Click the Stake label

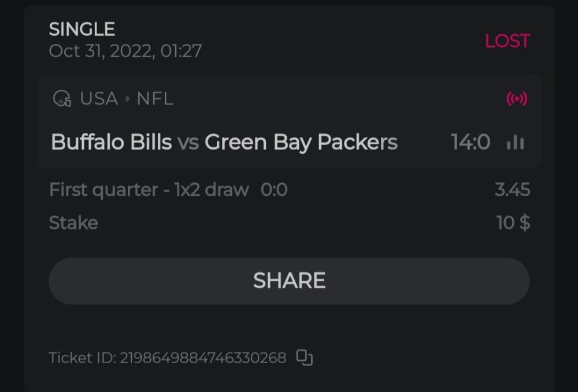[x=73, y=223]
